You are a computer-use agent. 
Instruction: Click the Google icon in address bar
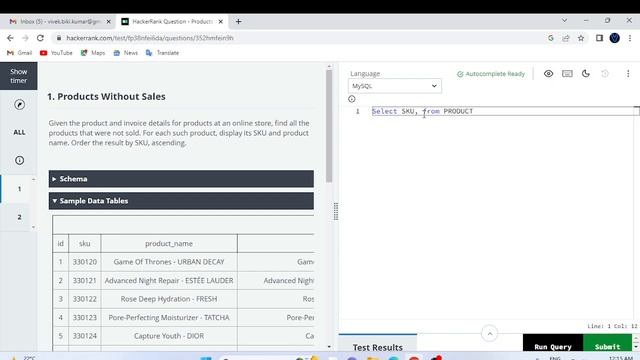[x=551, y=38]
